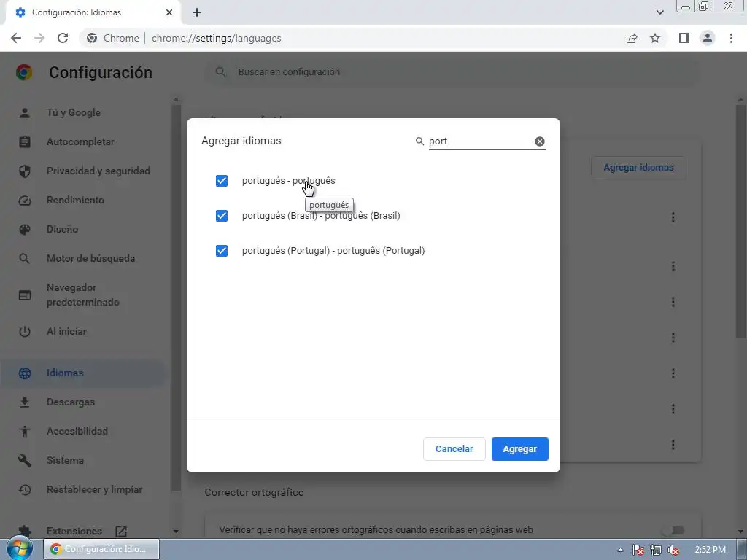
Task: Click the Cancelar button
Action: 454,449
